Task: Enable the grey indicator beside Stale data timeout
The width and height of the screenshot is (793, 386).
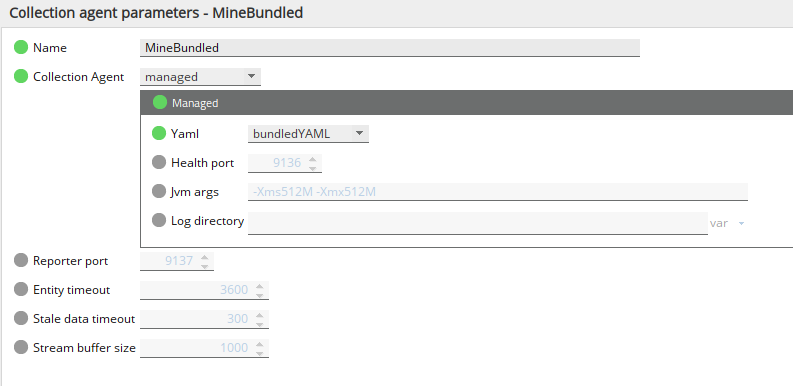Action: tap(21, 319)
